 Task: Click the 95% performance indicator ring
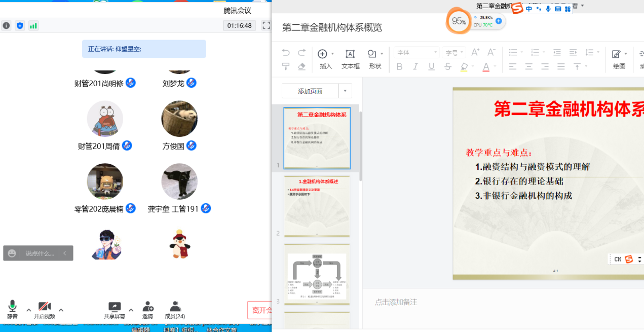[x=458, y=21]
